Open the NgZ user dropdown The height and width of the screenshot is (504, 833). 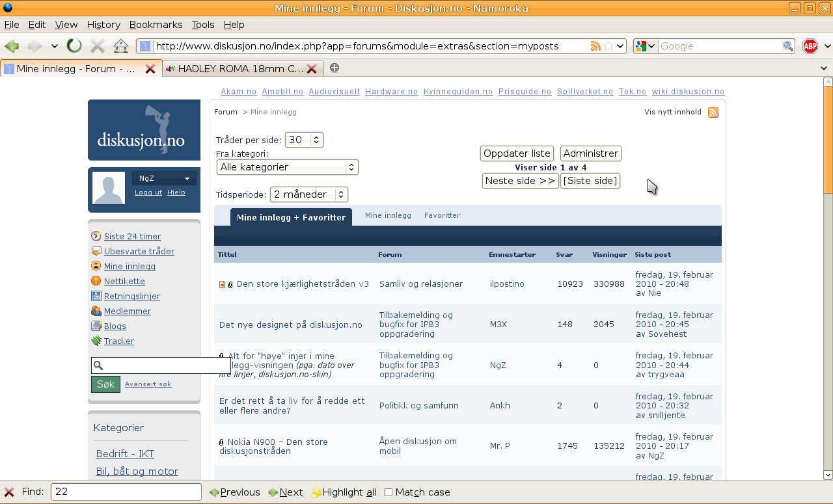click(164, 178)
